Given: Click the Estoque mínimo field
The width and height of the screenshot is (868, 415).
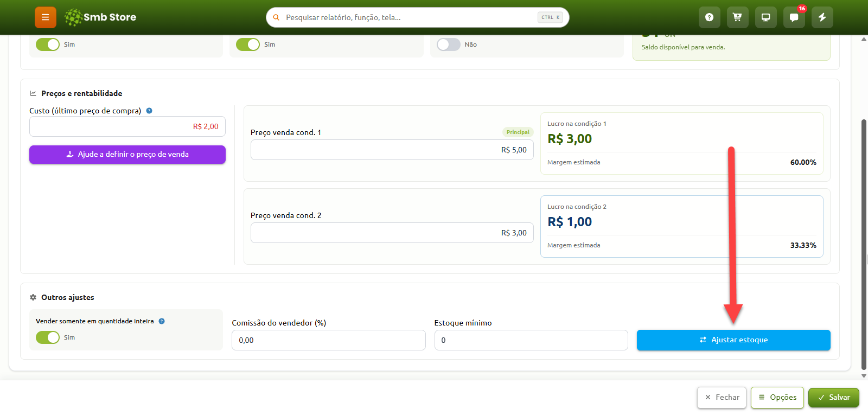Looking at the screenshot, I should (x=531, y=340).
